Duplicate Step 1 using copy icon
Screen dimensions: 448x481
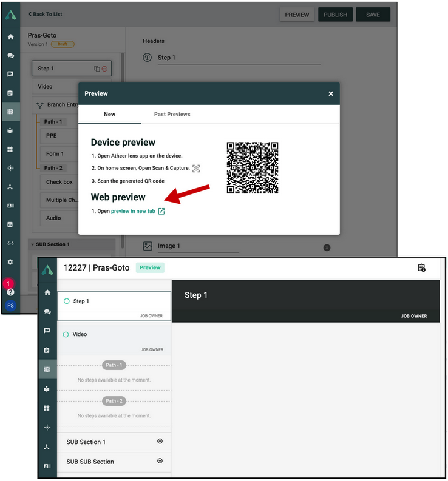tap(97, 69)
